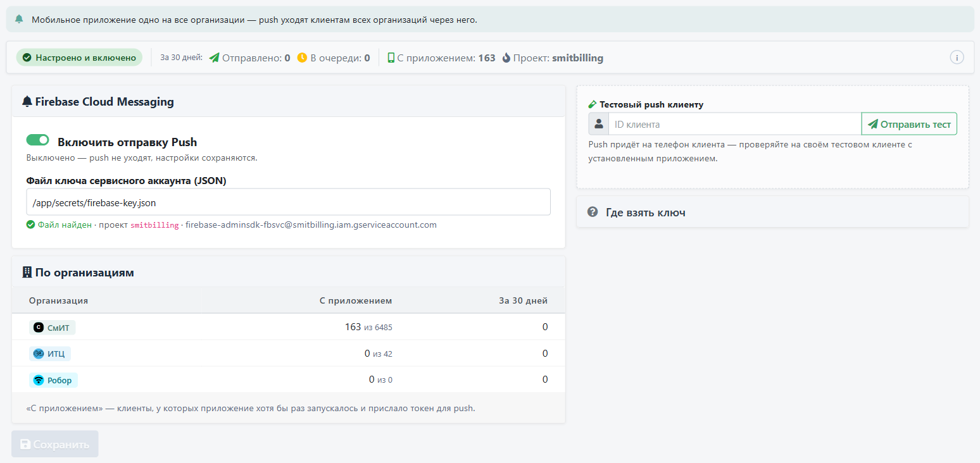Click the phone icon beside С приложением
The width and height of the screenshot is (980, 463).
click(391, 58)
